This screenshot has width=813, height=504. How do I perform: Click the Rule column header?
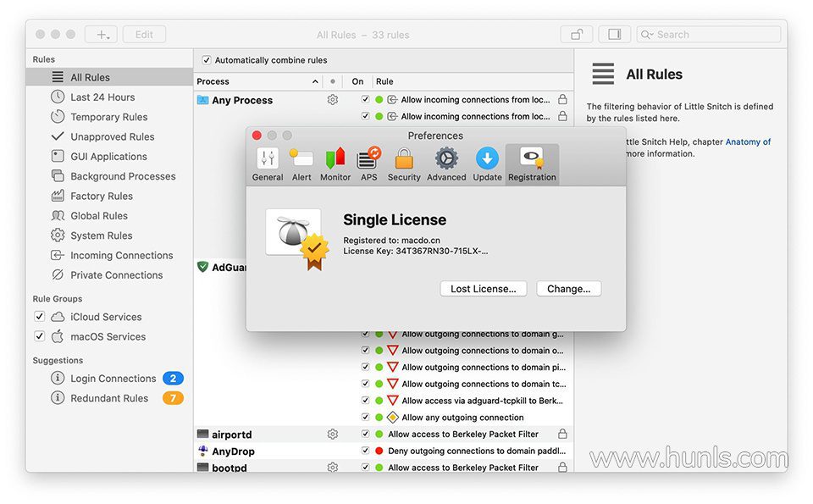384,81
